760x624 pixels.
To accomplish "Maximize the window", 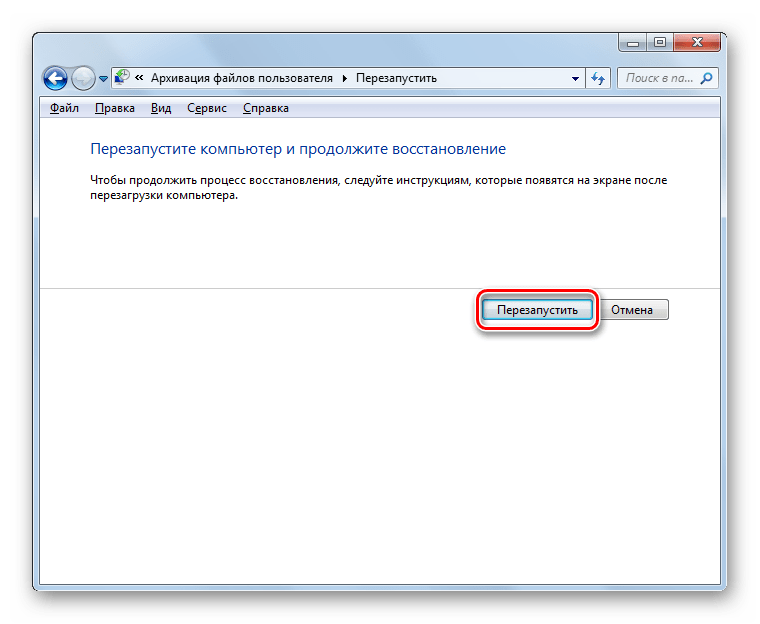I will (660, 43).
